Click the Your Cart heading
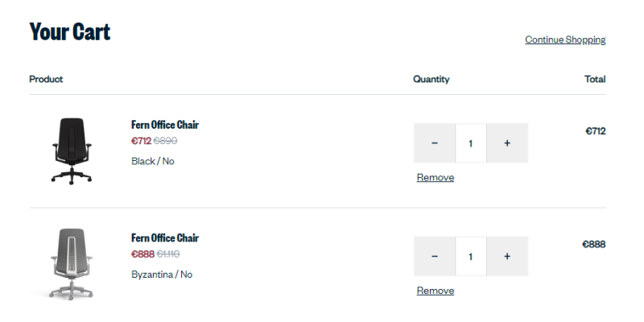This screenshot has height=322, width=644. (x=70, y=31)
